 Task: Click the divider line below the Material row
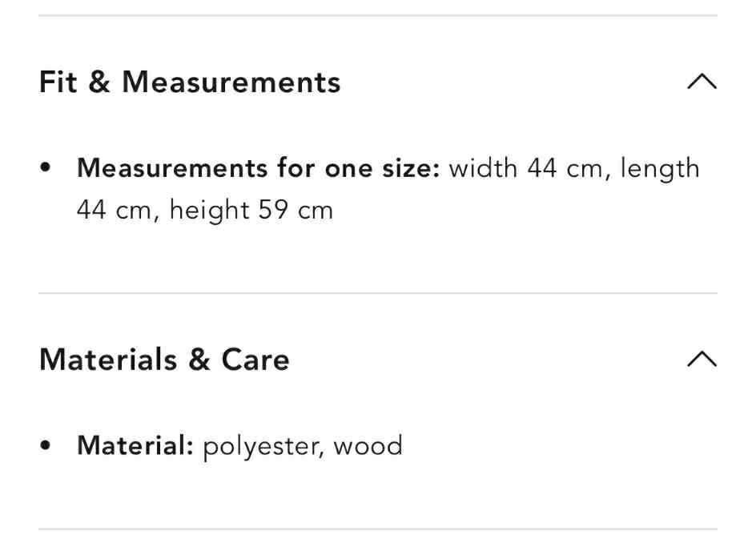[x=378, y=529]
